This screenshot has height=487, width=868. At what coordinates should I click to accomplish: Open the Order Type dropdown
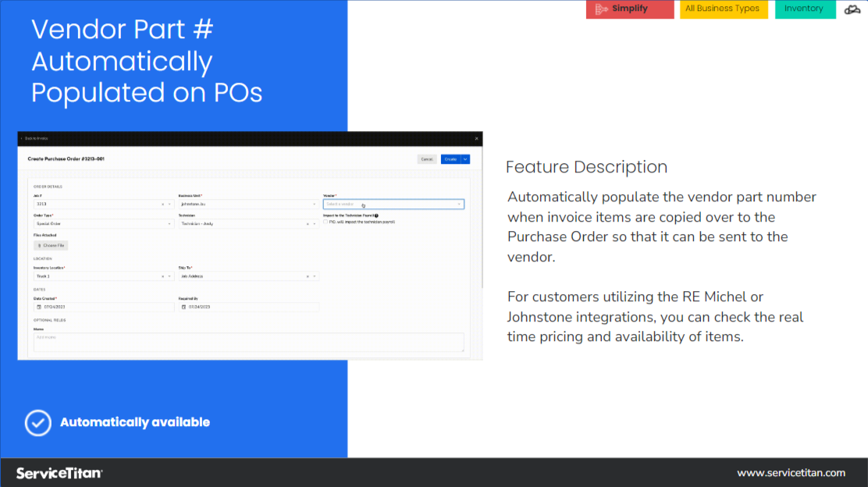point(104,224)
